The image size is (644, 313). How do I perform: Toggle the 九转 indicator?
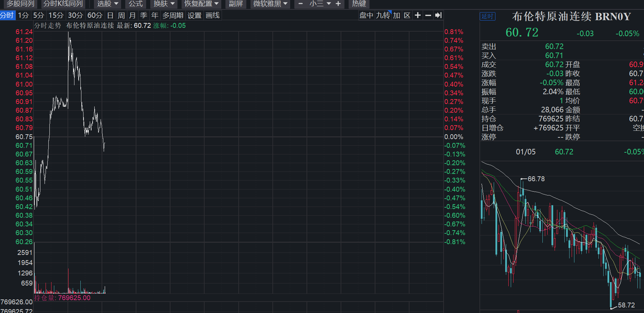point(383,15)
